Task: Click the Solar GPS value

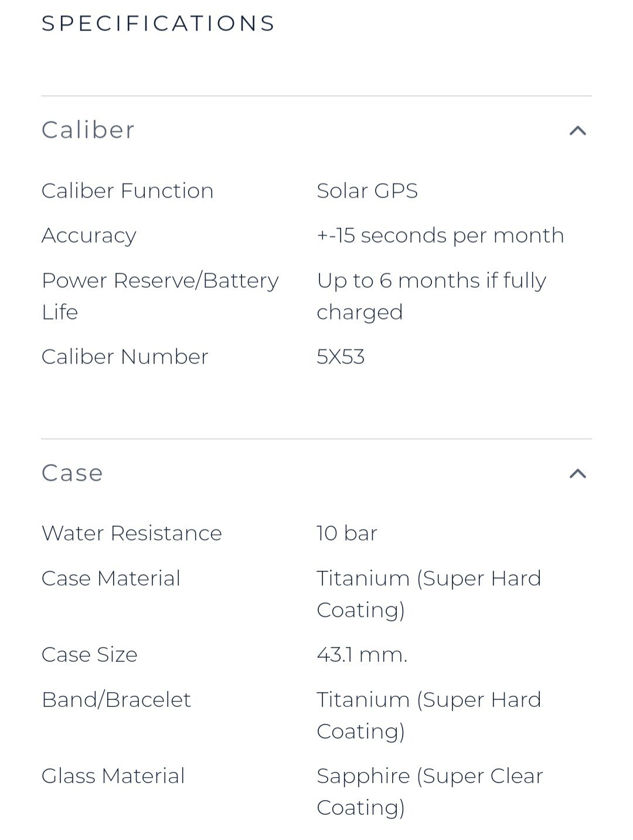Action: (367, 191)
